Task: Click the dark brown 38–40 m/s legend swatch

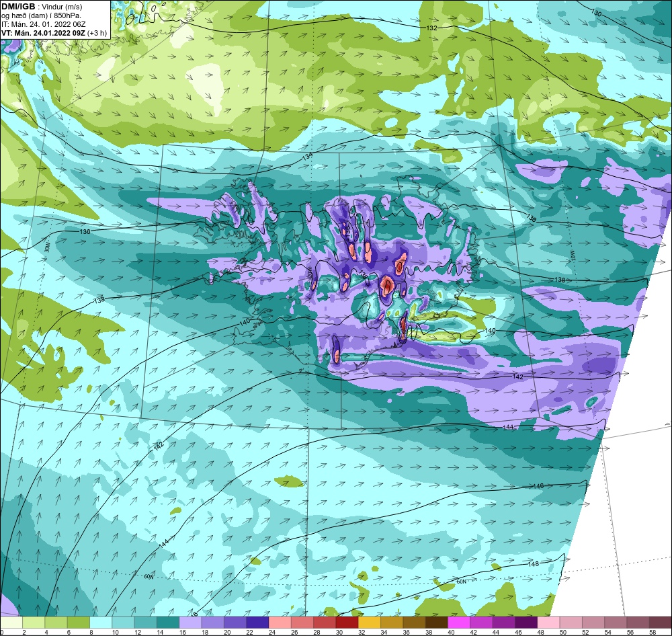Action: coord(436,622)
